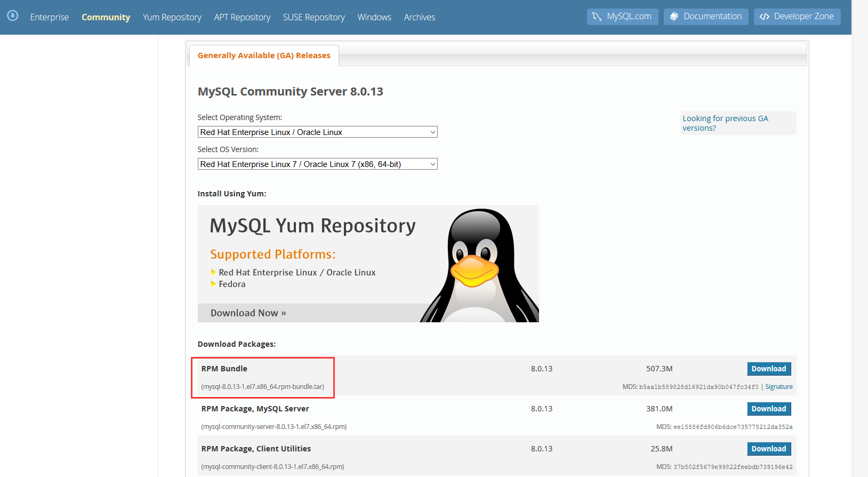Go to SUSE Repository
868x477 pixels.
pos(314,17)
